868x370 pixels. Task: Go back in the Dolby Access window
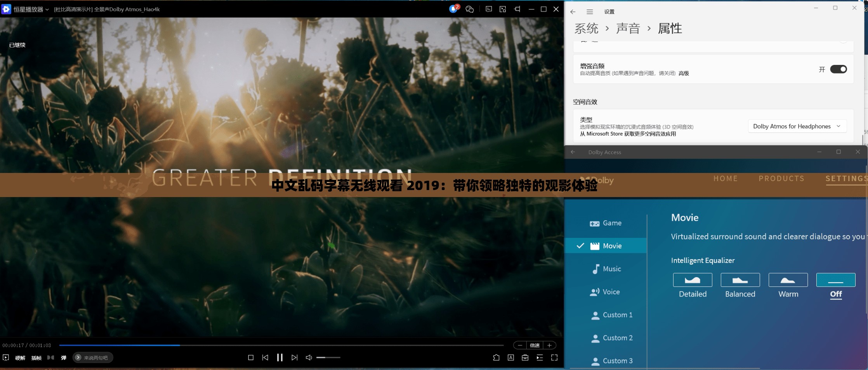tap(573, 152)
